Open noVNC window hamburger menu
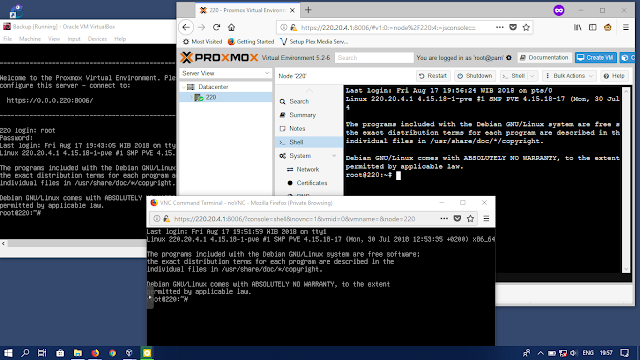The width and height of the screenshot is (640, 360). tap(486, 219)
